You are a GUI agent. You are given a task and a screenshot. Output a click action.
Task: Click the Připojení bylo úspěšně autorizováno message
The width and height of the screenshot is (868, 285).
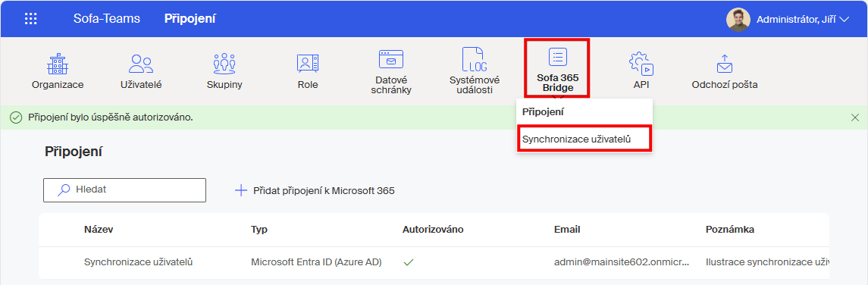tap(111, 117)
